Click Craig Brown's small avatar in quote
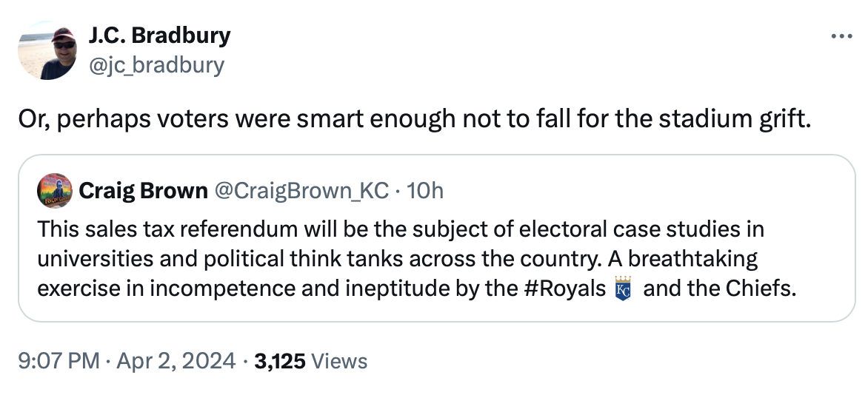868x398 pixels. 54,191
